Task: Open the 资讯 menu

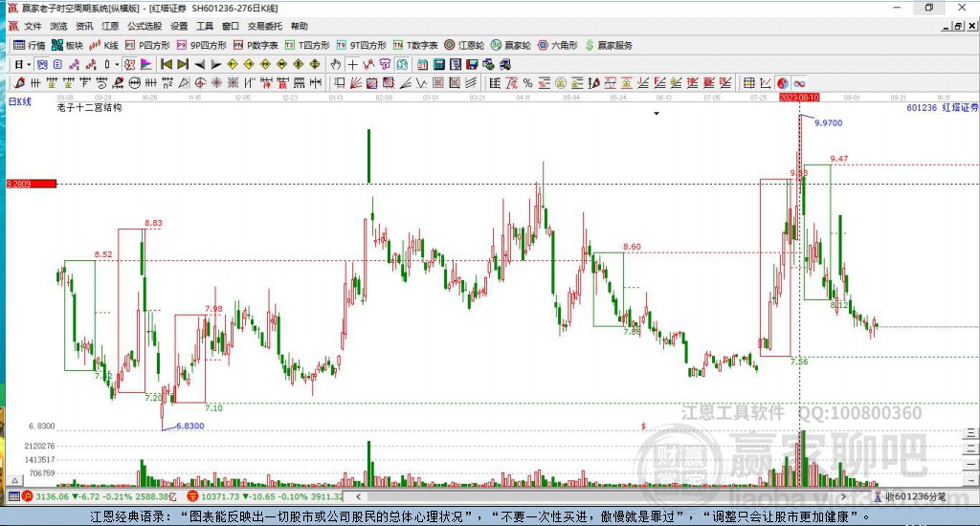Action: [x=84, y=26]
